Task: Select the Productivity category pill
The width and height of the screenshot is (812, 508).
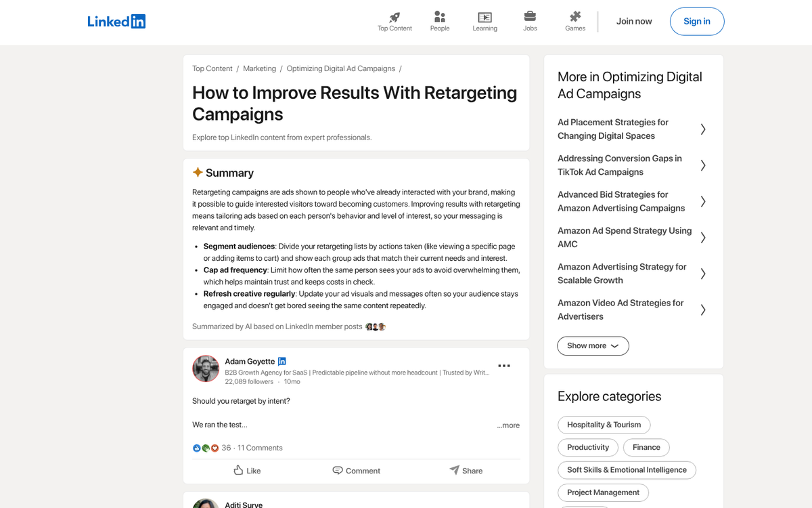Action: click(587, 447)
